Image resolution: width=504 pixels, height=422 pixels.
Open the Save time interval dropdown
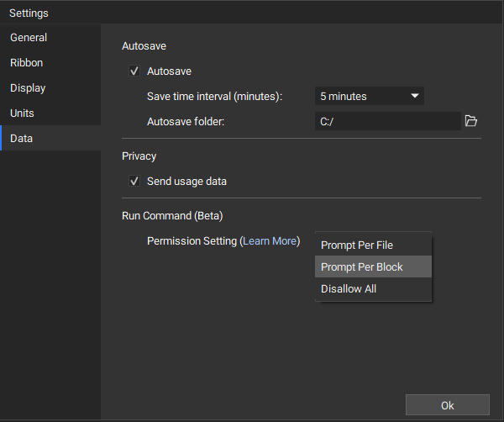[x=370, y=96]
